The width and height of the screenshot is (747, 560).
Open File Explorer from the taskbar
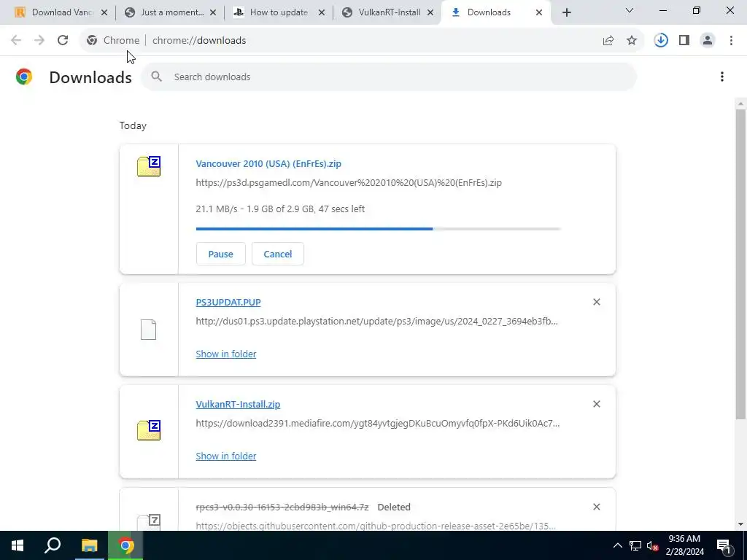[x=89, y=545]
